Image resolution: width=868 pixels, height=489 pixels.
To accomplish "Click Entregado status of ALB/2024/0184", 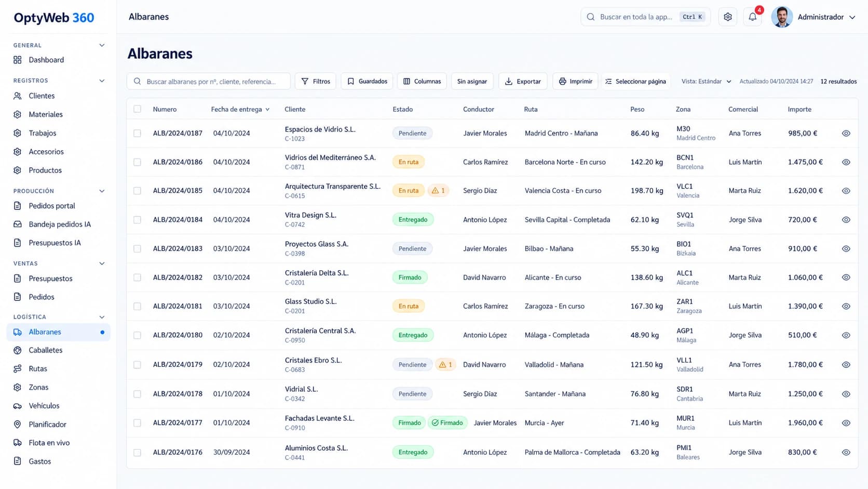I will (413, 220).
